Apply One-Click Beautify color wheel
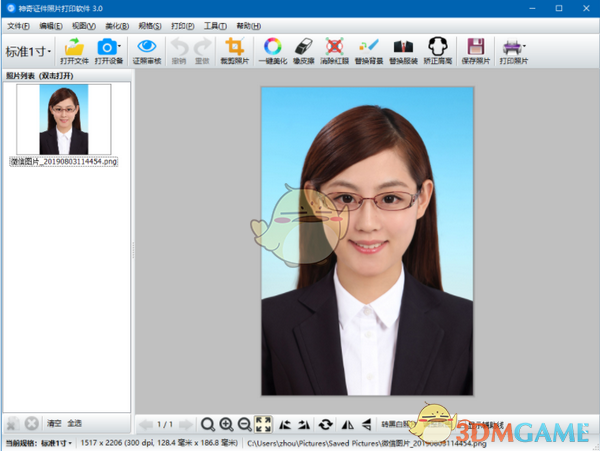This screenshot has height=451, width=600. [272, 47]
